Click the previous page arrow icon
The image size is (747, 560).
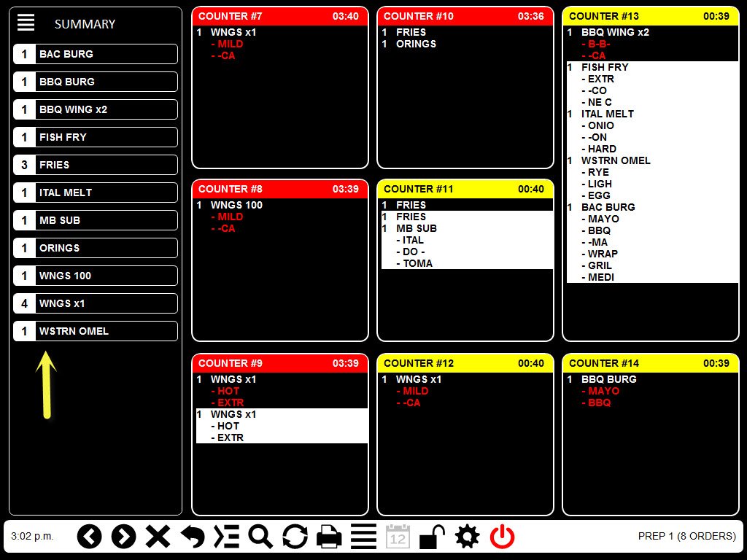point(89,537)
